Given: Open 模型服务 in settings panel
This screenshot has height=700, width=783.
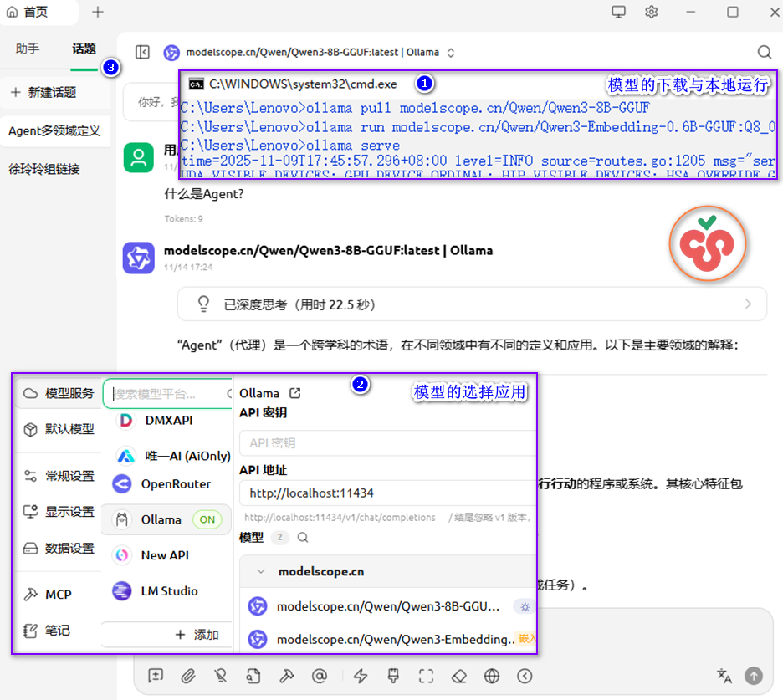Looking at the screenshot, I should (x=59, y=393).
